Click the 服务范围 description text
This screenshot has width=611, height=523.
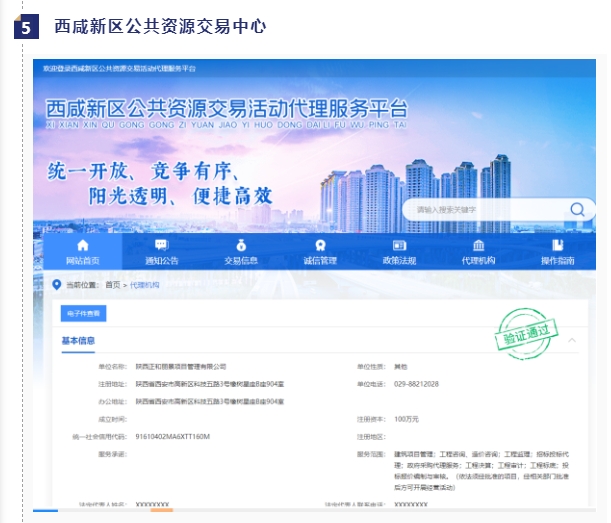point(481,471)
